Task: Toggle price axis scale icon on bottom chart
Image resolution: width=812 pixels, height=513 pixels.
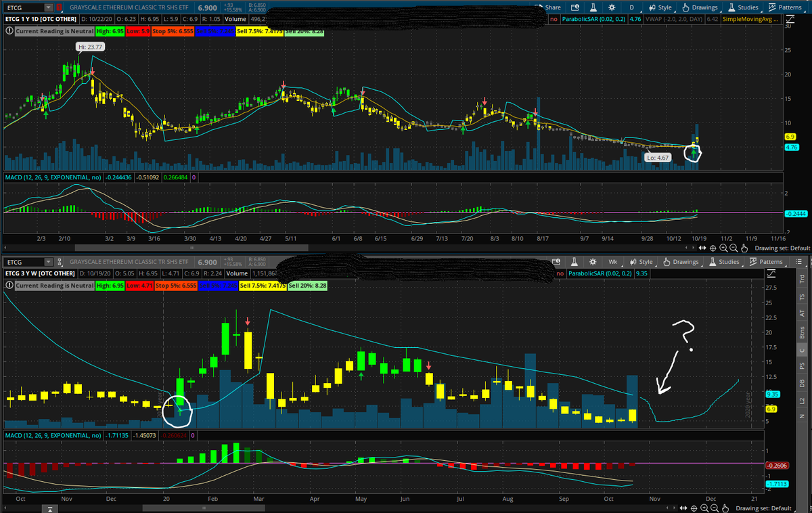Action: pyautogui.click(x=771, y=273)
